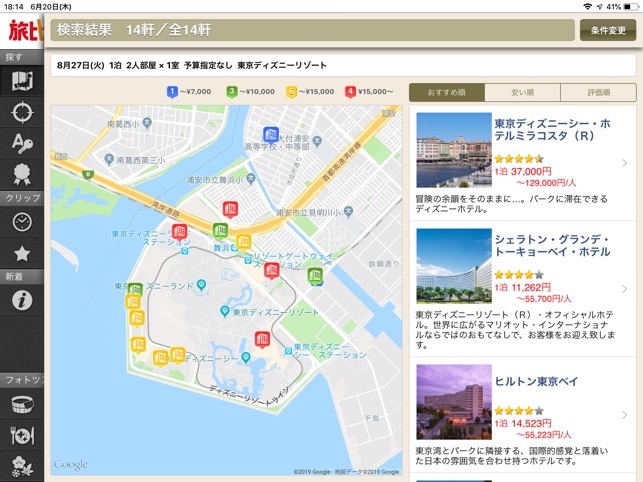
Task: Expand ホテルミラコスタ row chevron
Action: [x=625, y=163]
